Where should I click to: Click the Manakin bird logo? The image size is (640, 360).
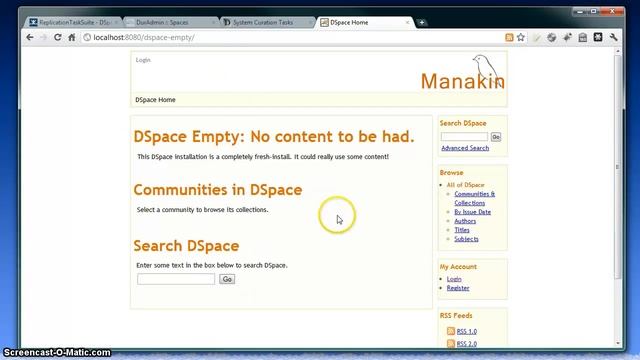click(463, 73)
